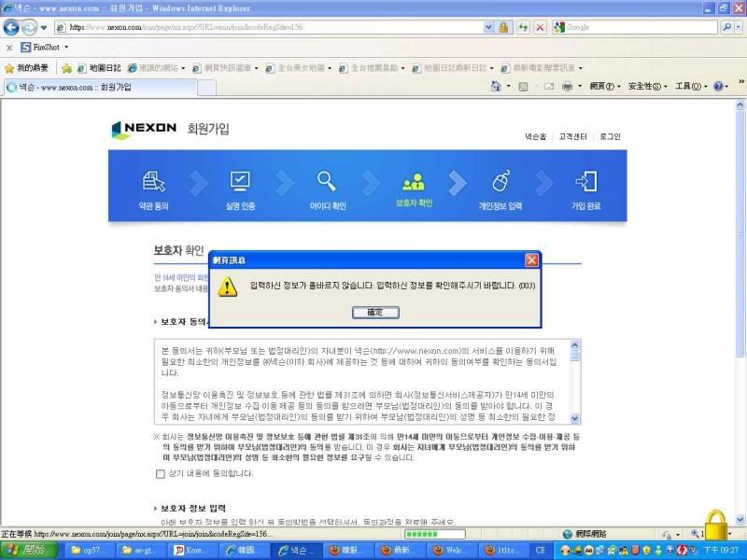
Task: Click the 로그인 link
Action: tap(611, 136)
